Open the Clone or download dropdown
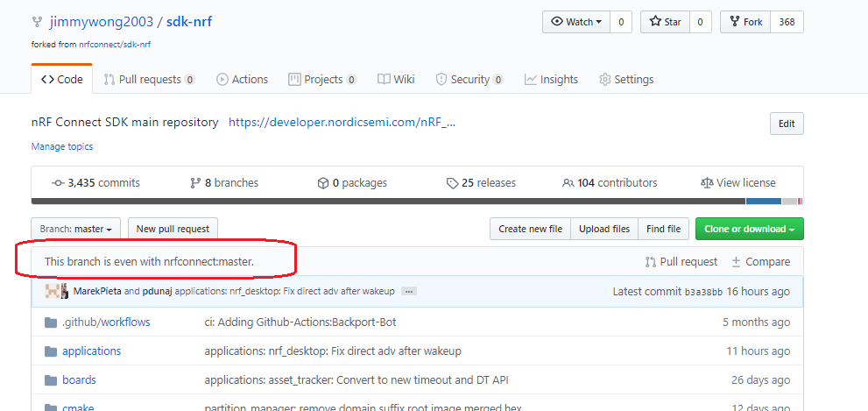 [x=749, y=229]
